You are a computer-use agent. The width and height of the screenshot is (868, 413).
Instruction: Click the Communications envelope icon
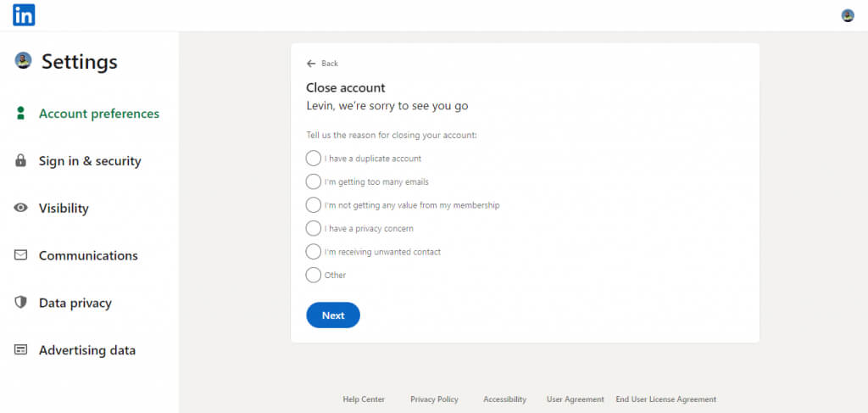[x=21, y=255]
